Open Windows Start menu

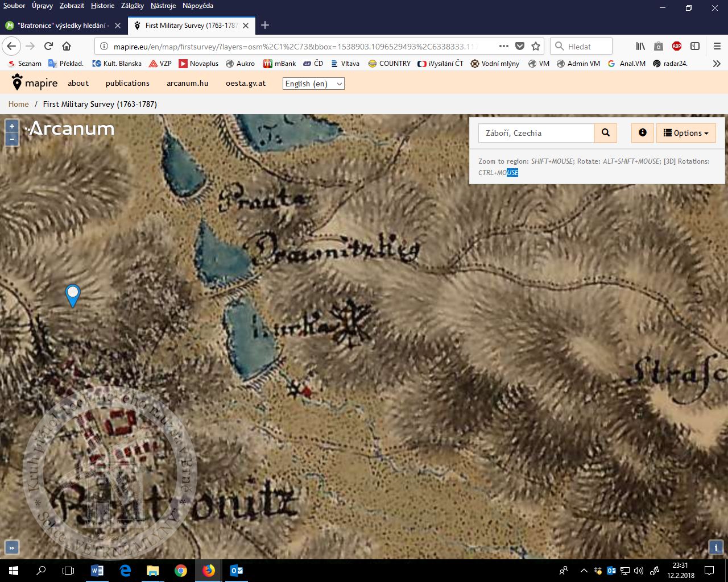coord(14,571)
